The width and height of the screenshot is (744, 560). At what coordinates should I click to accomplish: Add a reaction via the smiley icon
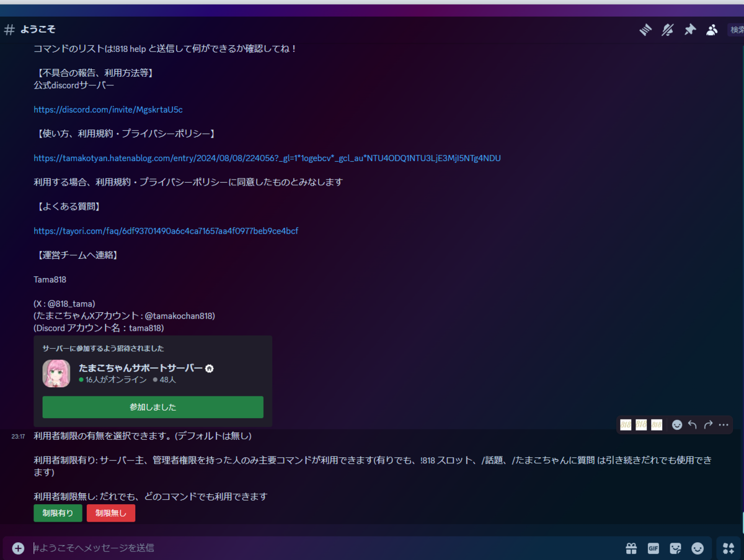[x=676, y=424]
